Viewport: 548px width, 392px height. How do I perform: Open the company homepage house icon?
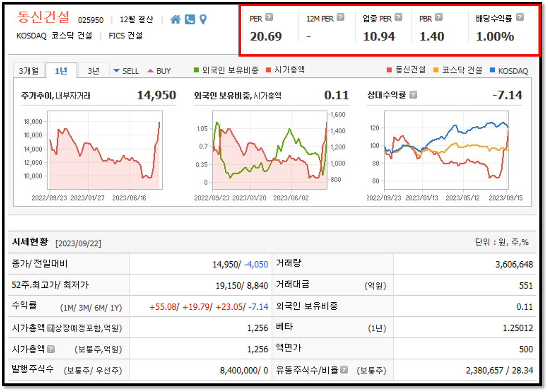pyautogui.click(x=175, y=19)
